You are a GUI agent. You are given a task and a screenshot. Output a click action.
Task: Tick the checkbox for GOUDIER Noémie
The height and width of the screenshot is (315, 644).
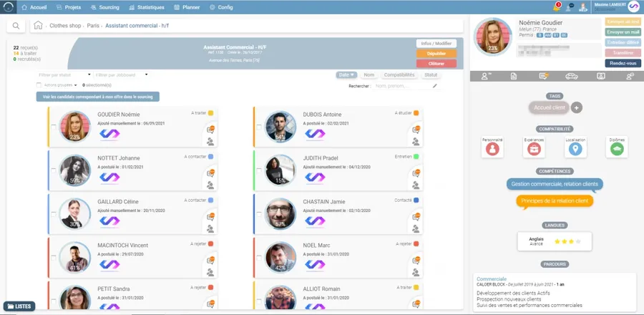[x=54, y=127]
